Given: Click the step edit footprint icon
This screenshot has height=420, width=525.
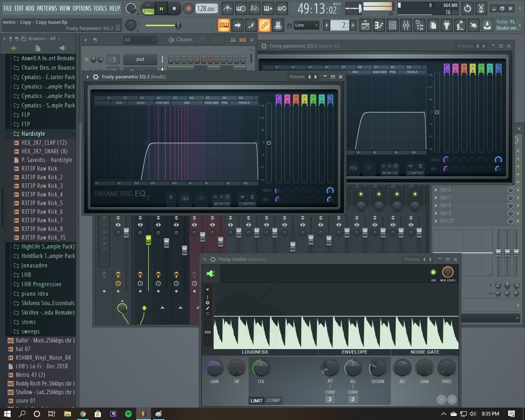Looking at the screenshot, I should (251, 25).
